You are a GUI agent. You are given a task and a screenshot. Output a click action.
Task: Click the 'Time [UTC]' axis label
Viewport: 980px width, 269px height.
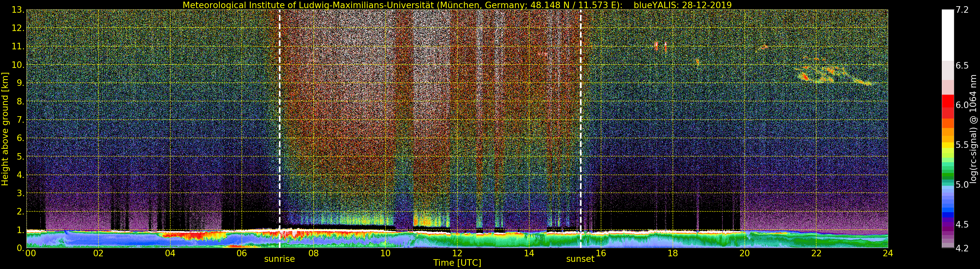click(x=457, y=263)
